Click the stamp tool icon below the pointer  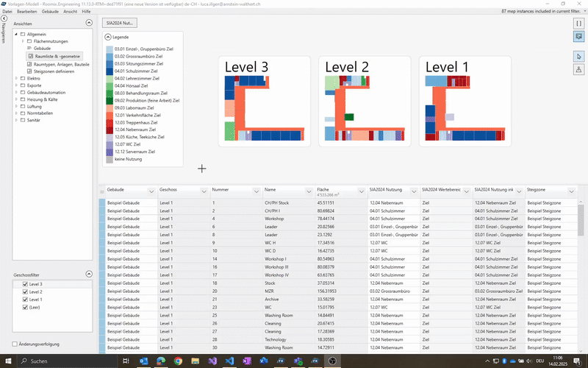click(578, 69)
